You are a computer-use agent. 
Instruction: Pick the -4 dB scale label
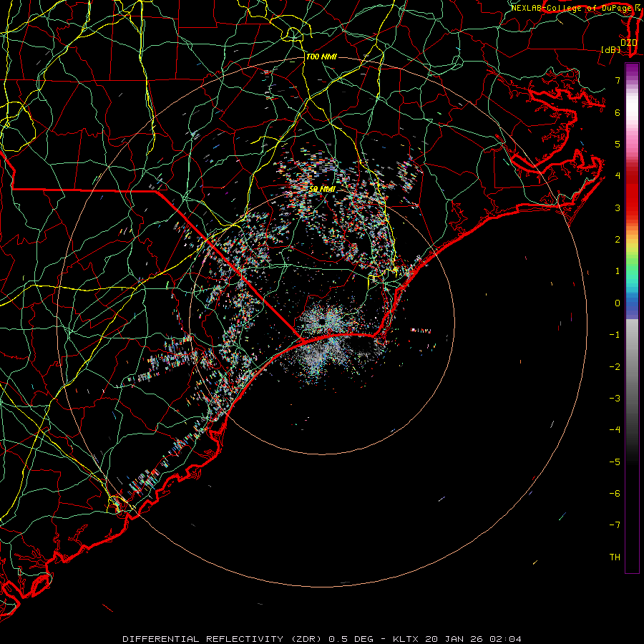[615, 429]
